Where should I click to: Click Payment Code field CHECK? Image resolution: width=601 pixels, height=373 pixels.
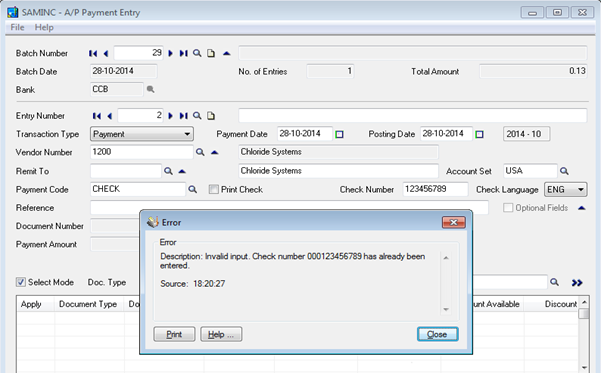(138, 189)
